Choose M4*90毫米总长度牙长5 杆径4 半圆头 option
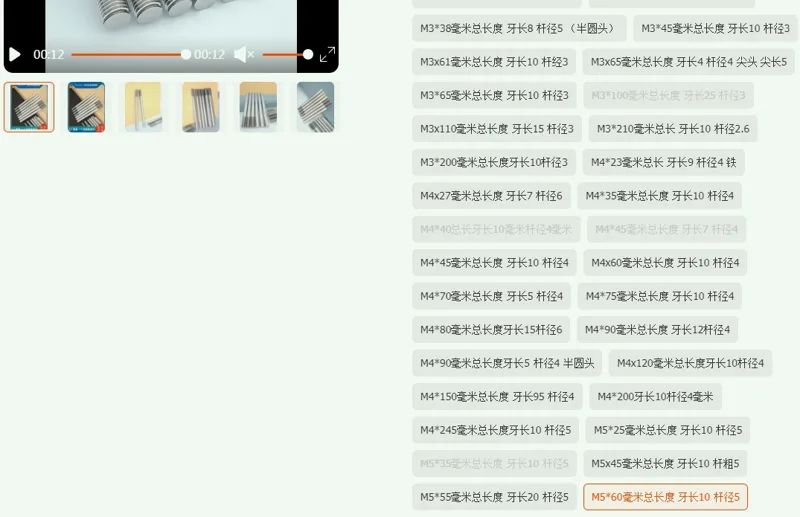800x517 pixels. click(x=507, y=363)
